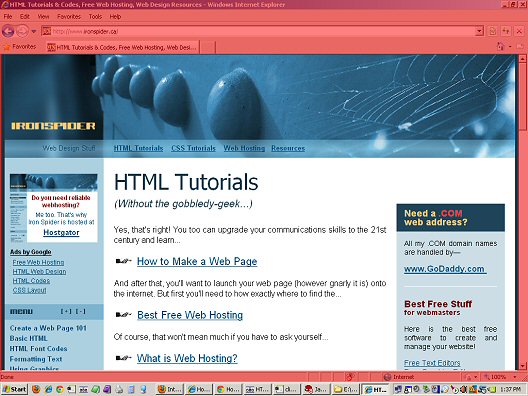Click the page scrollbar down arrow
The image size is (528, 396).
pyautogui.click(x=522, y=366)
